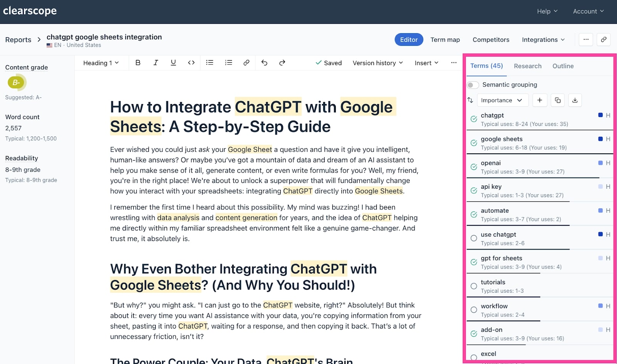Apply italic formatting
Image resolution: width=617 pixels, height=364 pixels.
tap(155, 63)
